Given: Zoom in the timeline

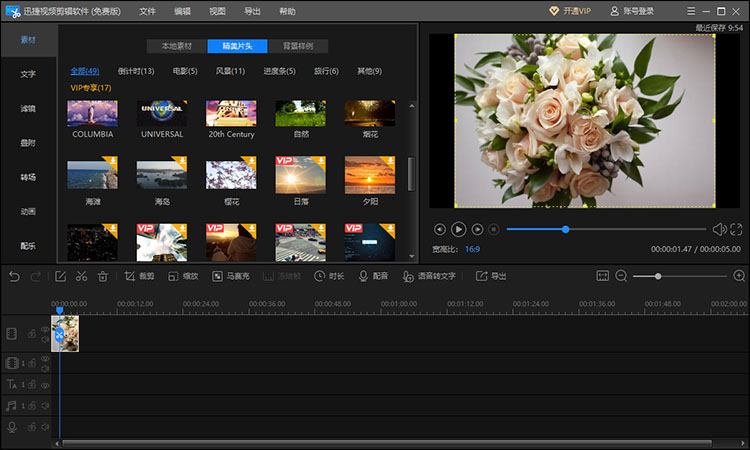Looking at the screenshot, I should (739, 276).
